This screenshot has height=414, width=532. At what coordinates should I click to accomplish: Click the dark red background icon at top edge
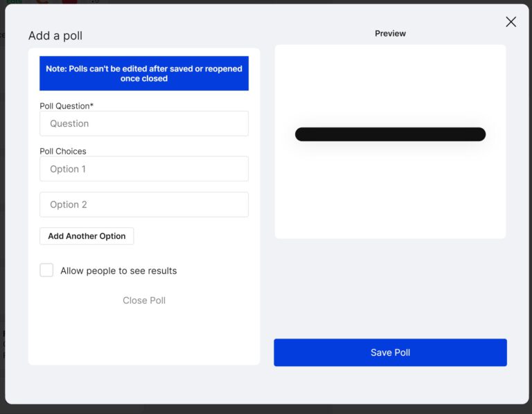click(69, 1)
